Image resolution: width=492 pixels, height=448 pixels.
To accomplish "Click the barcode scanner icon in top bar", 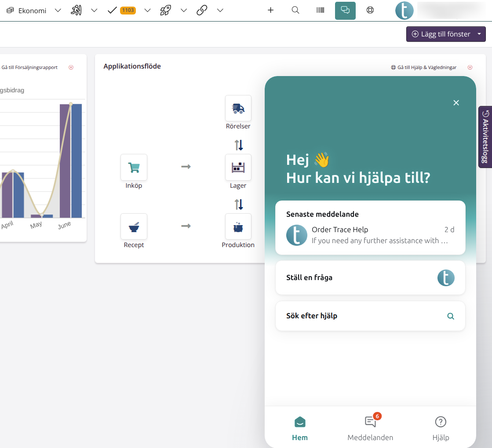I will 320,11.
